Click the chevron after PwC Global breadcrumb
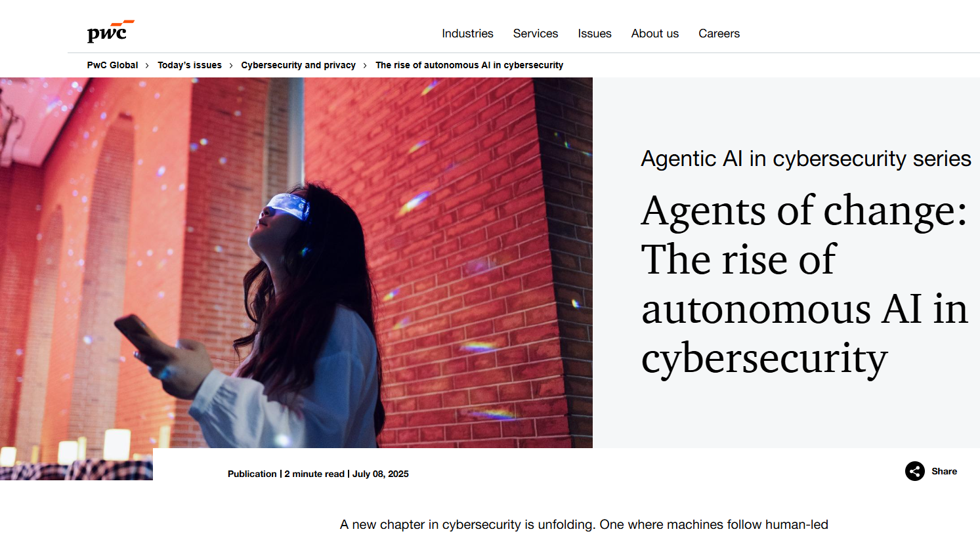This screenshot has width=980, height=540. coord(147,66)
